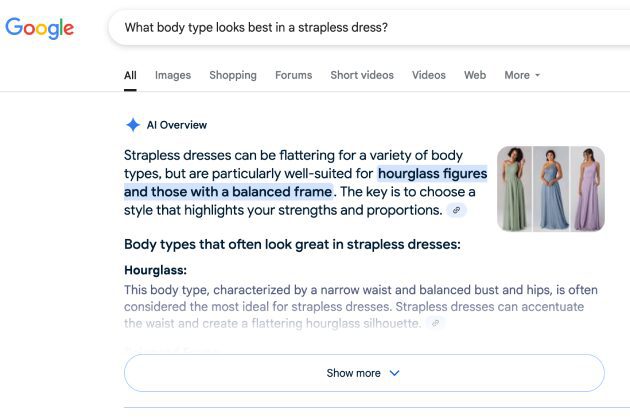Open the purple dress thumbnail

(587, 189)
